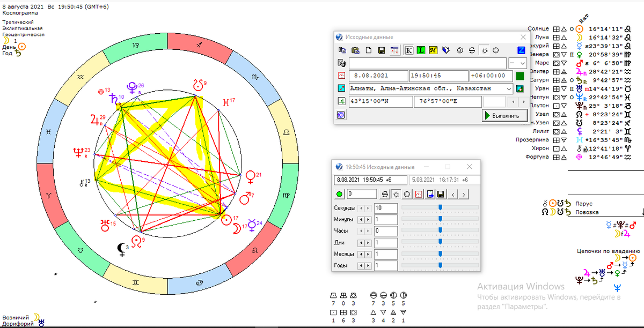The image size is (644, 328).
Task: Click the paste clipboard icon in Исходные данные
Action: pos(355,50)
